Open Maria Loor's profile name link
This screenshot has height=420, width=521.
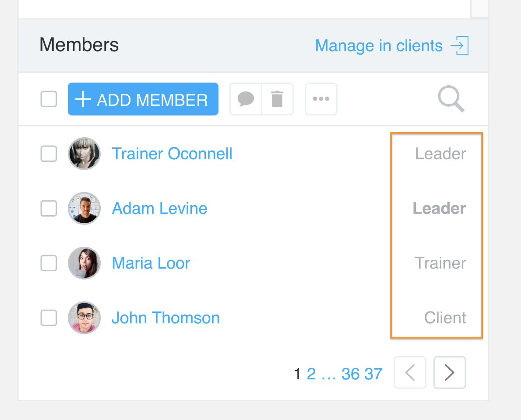pyautogui.click(x=151, y=263)
